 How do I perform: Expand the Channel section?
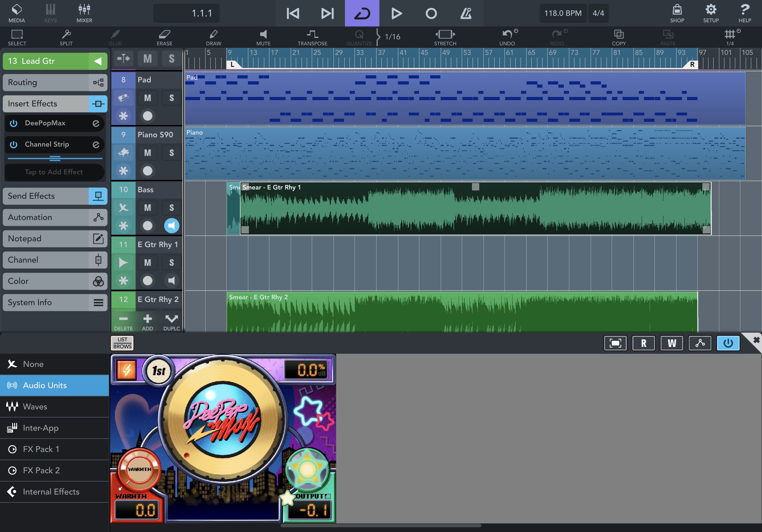tap(55, 260)
